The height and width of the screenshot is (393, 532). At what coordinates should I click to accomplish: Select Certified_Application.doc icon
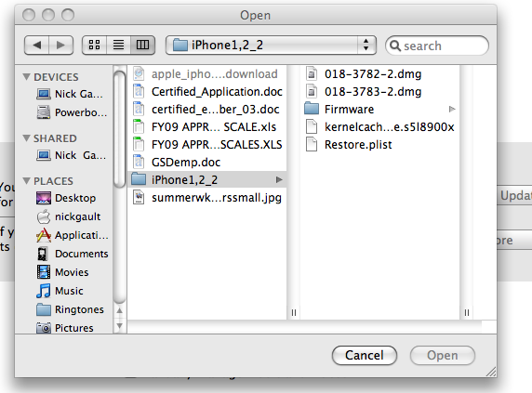tap(139, 91)
